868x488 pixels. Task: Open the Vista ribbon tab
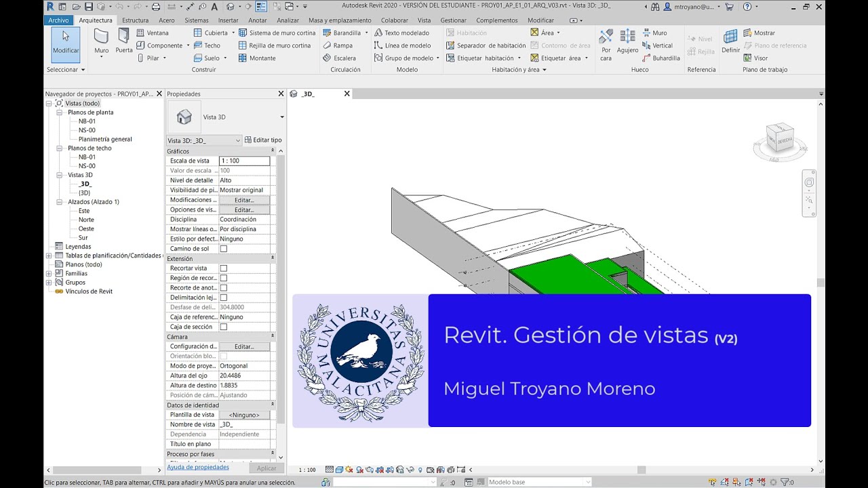(x=424, y=20)
